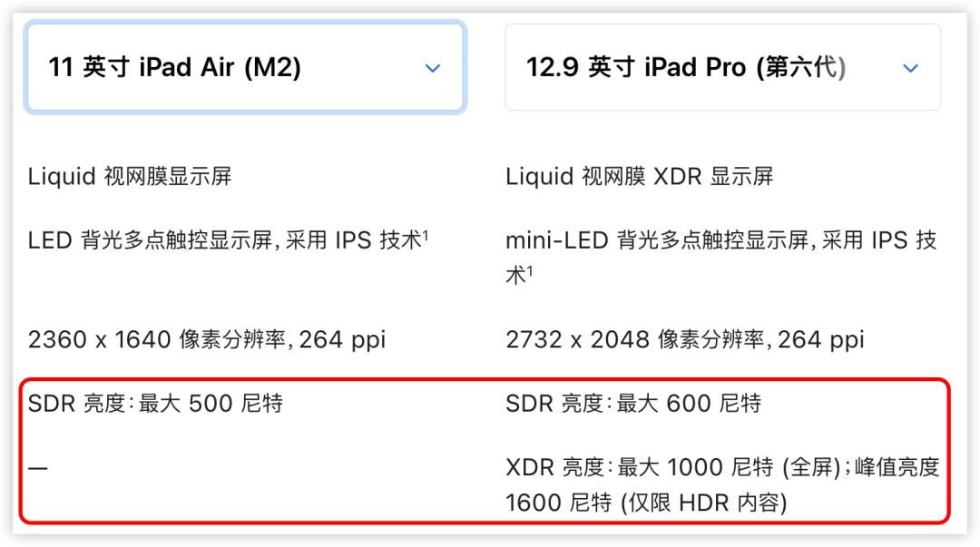This screenshot has width=980, height=547.
Task: Select the Liquid 视网膜显示屏 text
Action: 130,176
